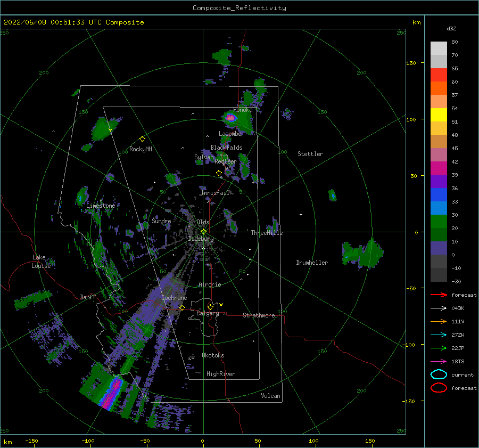Click the Innisfail city label

(x=215, y=193)
